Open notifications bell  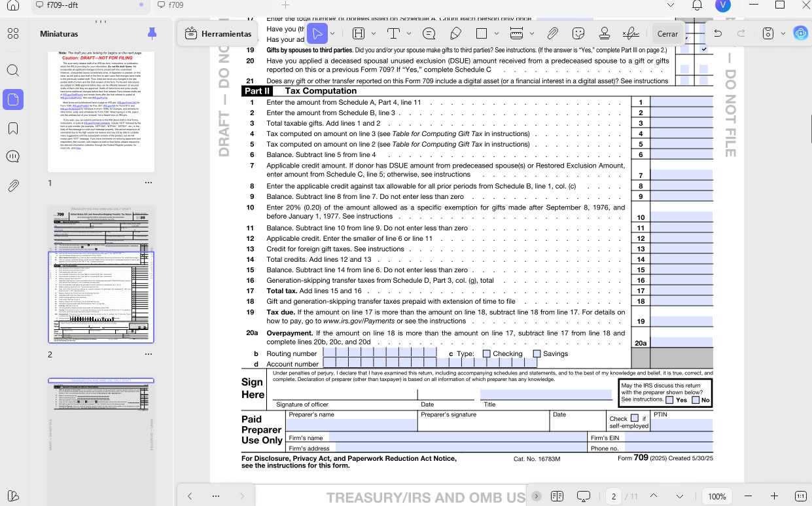coord(697,5)
